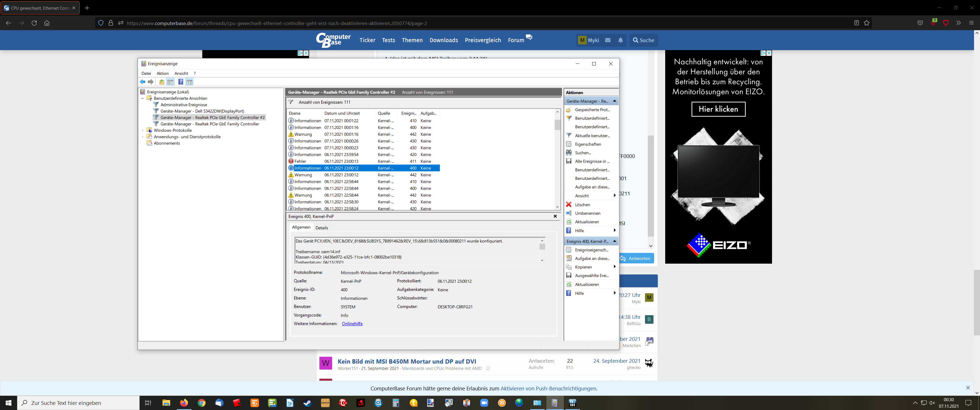Open the Sonos app in the taskbar
980x410 pixels.
click(325, 403)
